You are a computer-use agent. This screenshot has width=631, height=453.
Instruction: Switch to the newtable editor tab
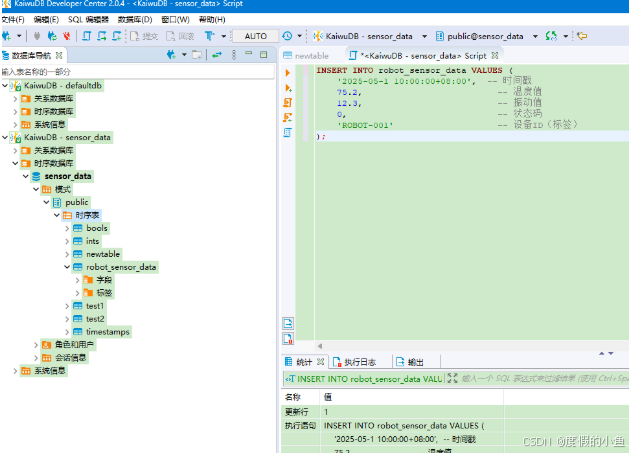coord(310,56)
